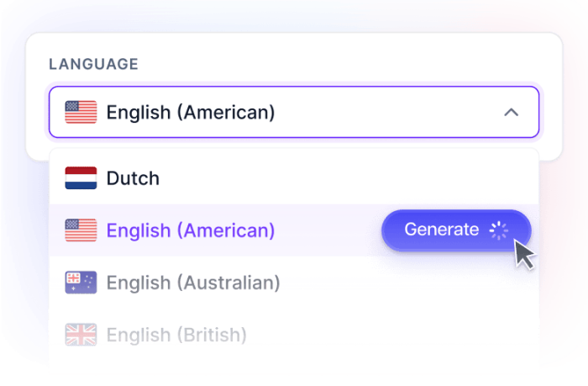Click the blank space in the Dutch row
Image resolution: width=588 pixels, height=386 pixels.
pos(353,178)
